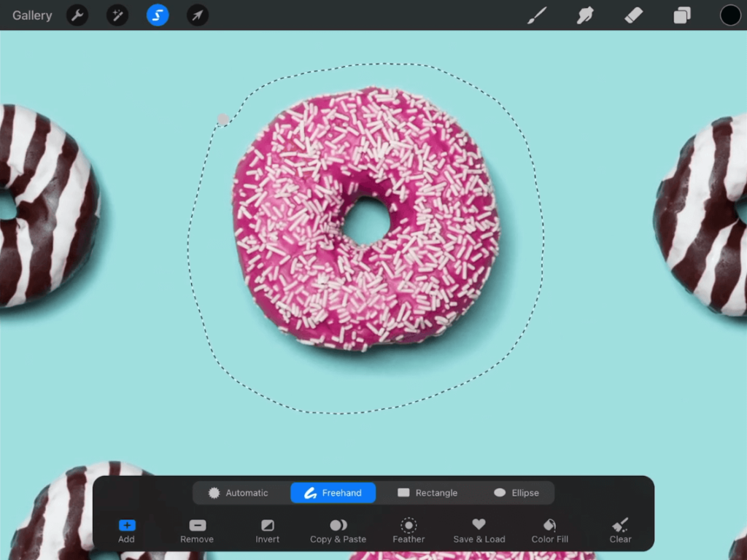Enable Color Fill for selections

click(549, 531)
